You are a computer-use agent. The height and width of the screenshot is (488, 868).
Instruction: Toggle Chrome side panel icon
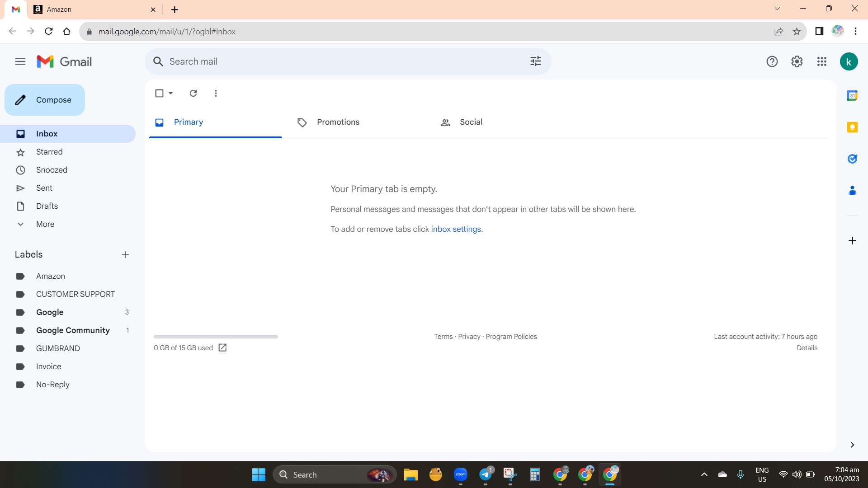pos(819,31)
